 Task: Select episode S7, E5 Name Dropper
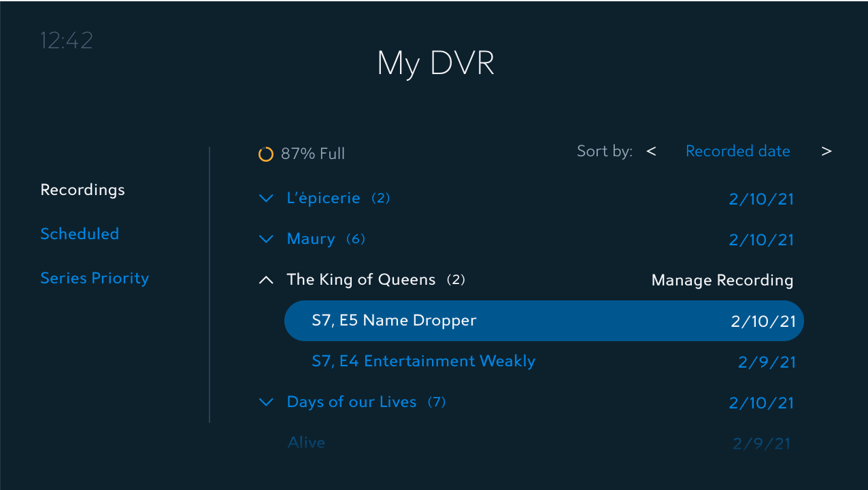point(394,320)
